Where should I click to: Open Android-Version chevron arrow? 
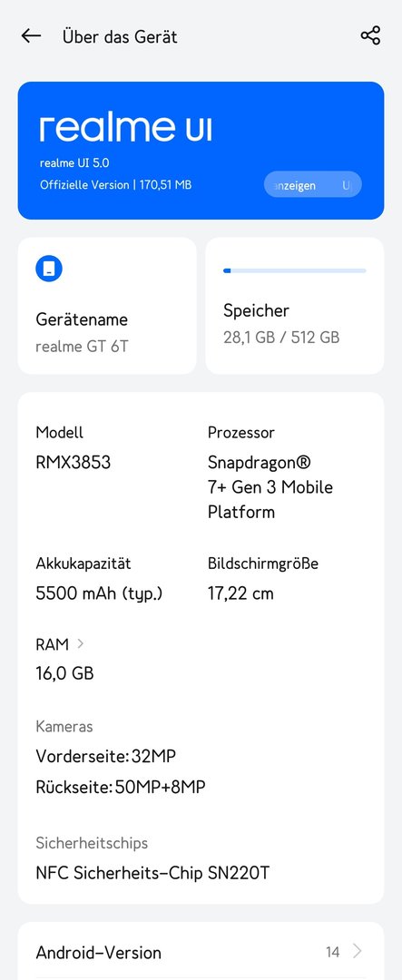358,951
